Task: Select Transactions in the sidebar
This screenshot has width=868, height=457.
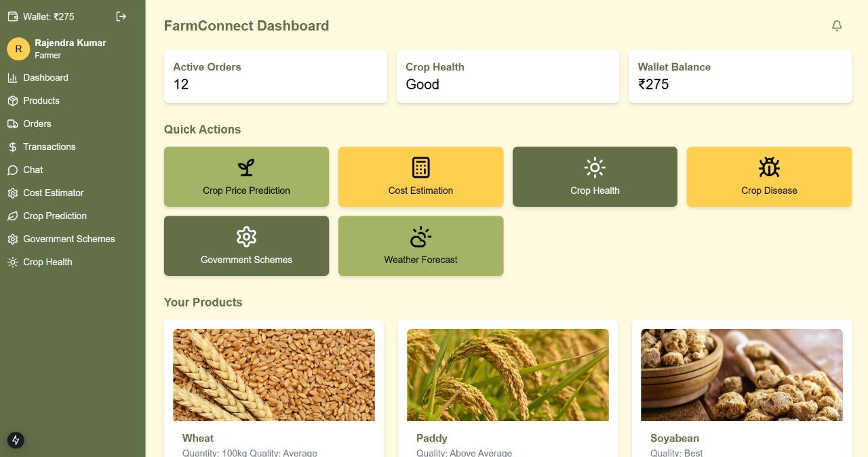Action: pos(49,146)
